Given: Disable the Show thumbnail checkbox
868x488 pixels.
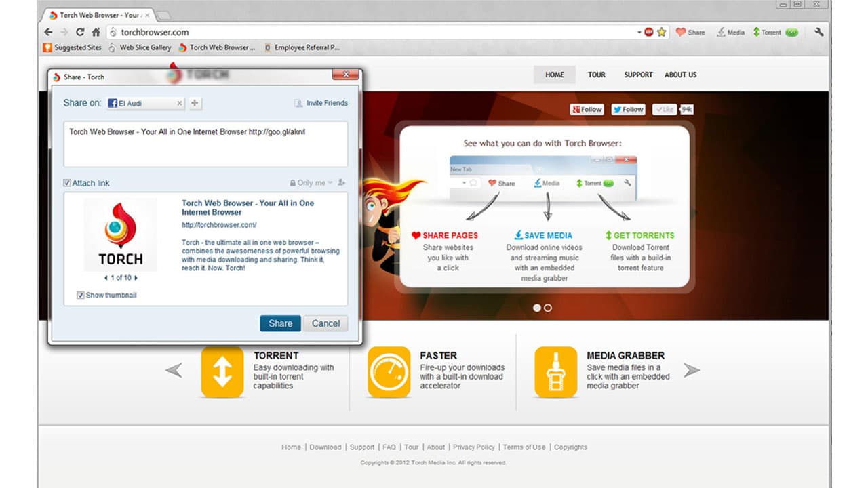Looking at the screenshot, I should click(x=80, y=295).
